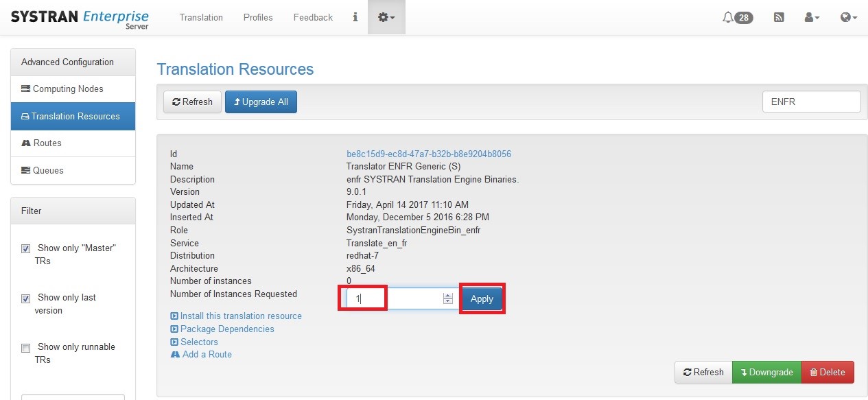Click service value Translate_en_fr

377,243
